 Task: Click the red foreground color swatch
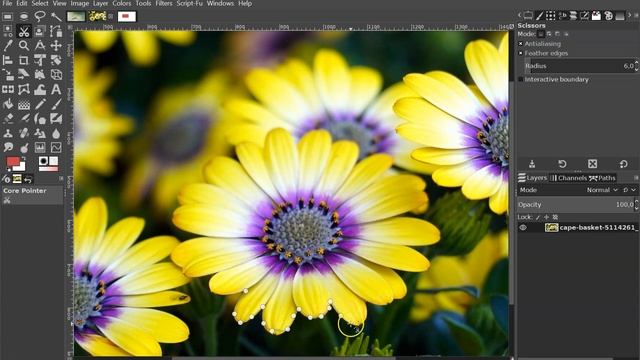pos(13,162)
